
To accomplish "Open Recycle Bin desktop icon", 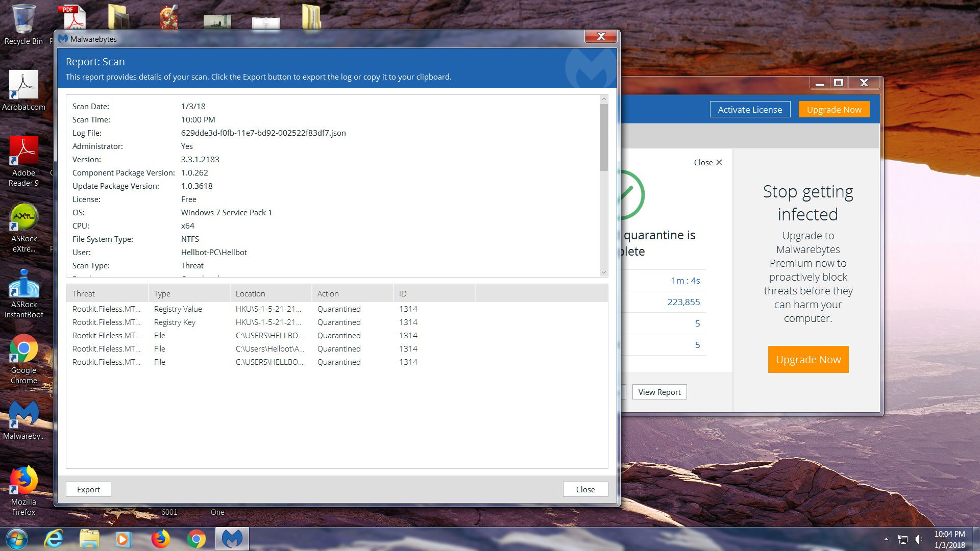I will [23, 24].
